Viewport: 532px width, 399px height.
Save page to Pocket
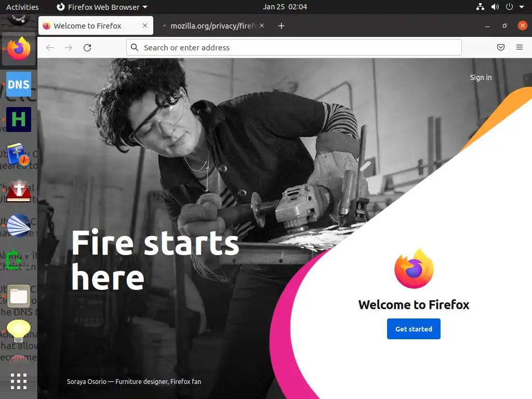[x=500, y=47]
